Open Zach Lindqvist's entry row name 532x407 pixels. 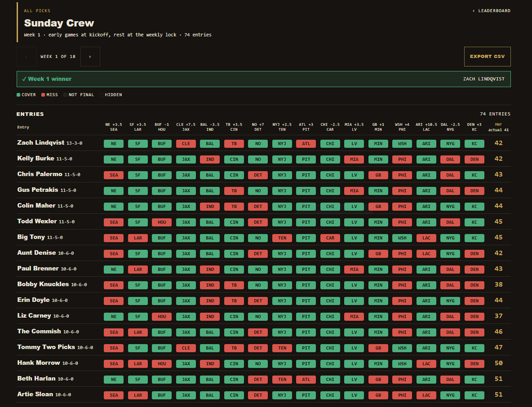tap(41, 143)
